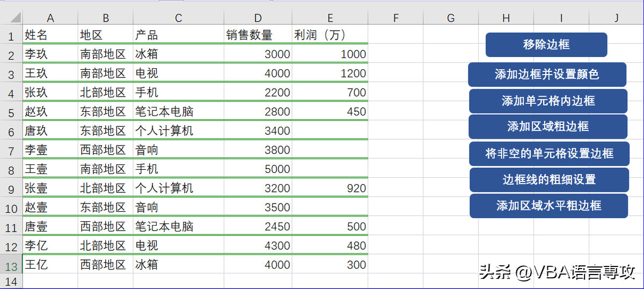The image size is (644, 289).
Task: Select the cell containing 李亿
Action: pyautogui.click(x=50, y=245)
